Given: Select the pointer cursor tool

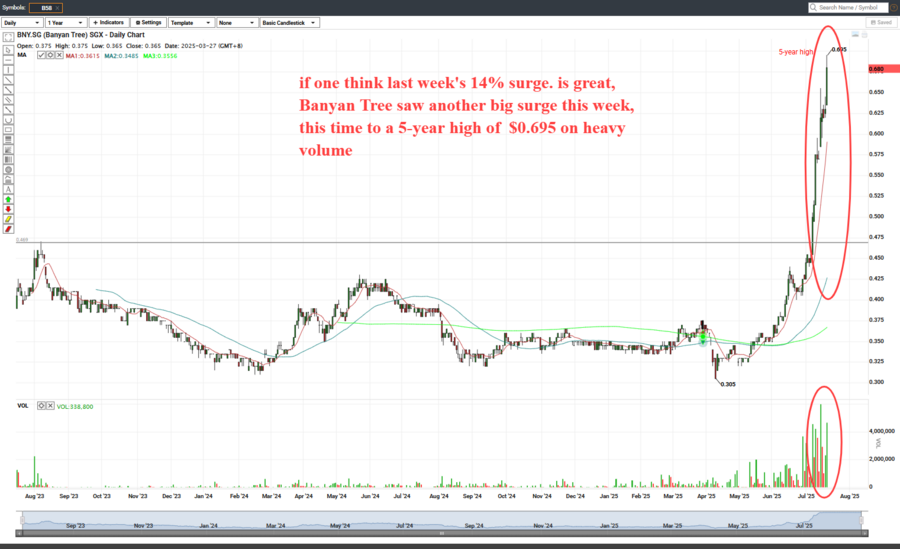Looking at the screenshot, I should pos(8,50).
